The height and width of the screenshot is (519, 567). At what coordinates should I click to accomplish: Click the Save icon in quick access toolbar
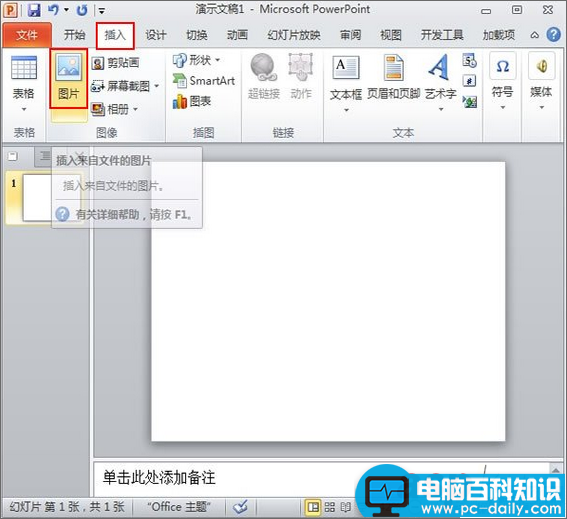(34, 10)
